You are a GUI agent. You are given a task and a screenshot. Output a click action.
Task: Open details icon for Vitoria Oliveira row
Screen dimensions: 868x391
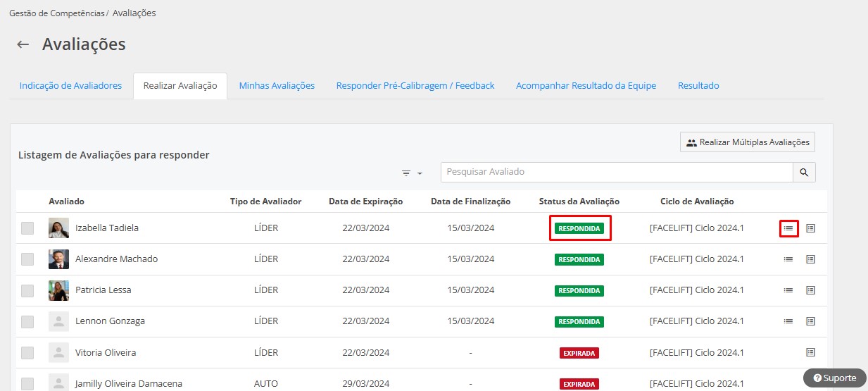(x=810, y=352)
